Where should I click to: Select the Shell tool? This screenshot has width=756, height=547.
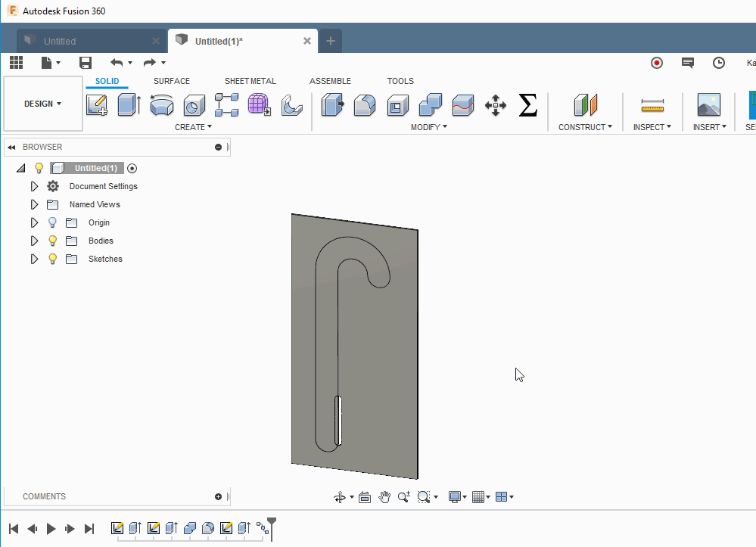pyautogui.click(x=398, y=105)
